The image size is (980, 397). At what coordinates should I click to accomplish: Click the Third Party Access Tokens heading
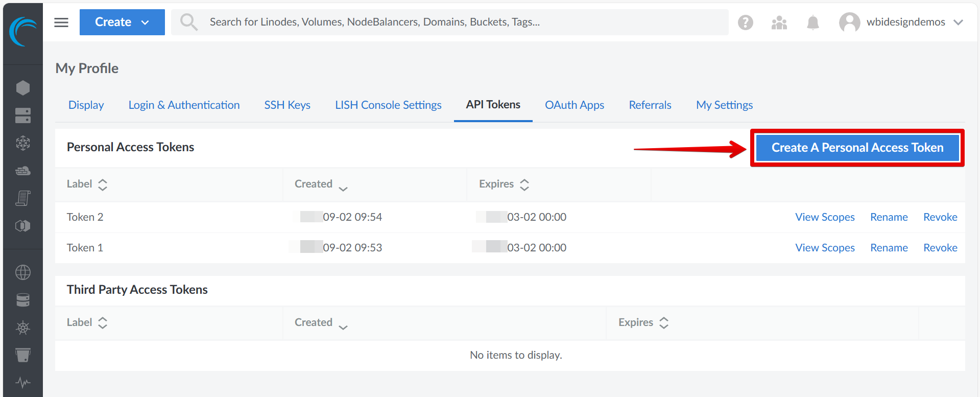pos(137,290)
